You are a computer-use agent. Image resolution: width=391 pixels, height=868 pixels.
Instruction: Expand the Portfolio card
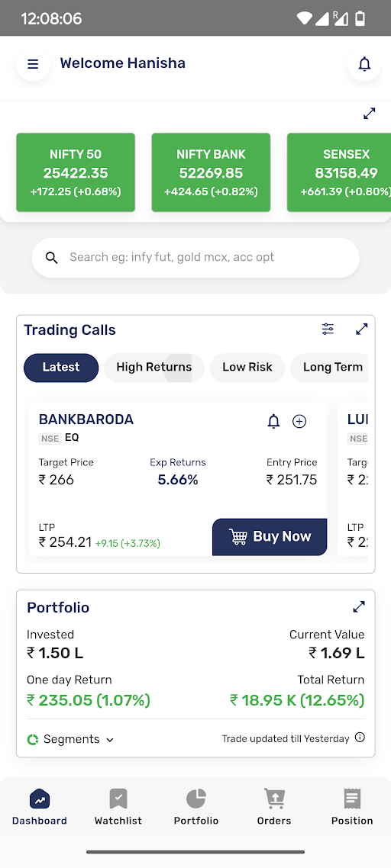(x=359, y=606)
